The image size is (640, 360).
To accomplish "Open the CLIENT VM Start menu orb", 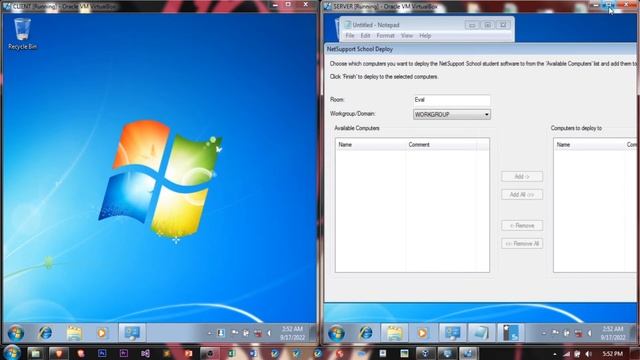I will click(x=16, y=333).
